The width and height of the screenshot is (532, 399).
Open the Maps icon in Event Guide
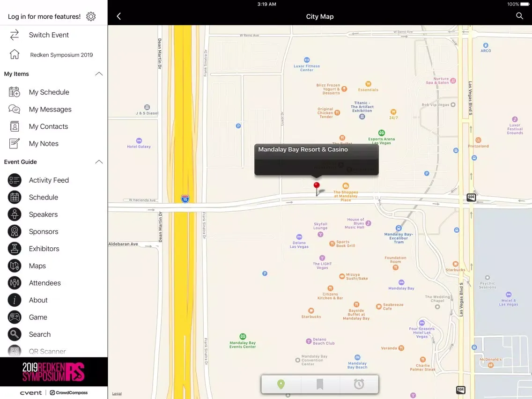[15, 266]
